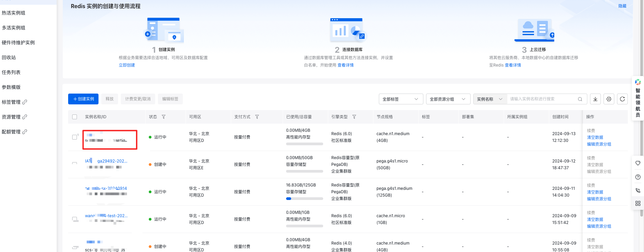
Task: Click the 编辑标签 button
Action: (x=170, y=99)
